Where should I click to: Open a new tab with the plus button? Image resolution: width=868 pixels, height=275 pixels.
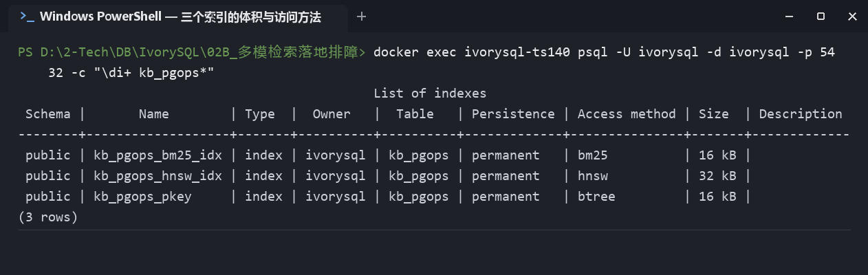tap(362, 16)
